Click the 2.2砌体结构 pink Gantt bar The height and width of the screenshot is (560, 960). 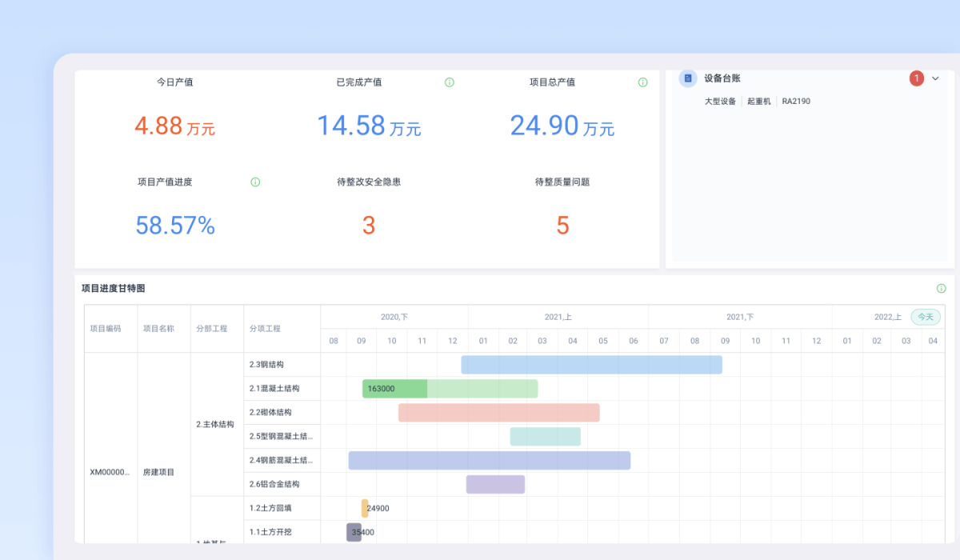(x=499, y=413)
